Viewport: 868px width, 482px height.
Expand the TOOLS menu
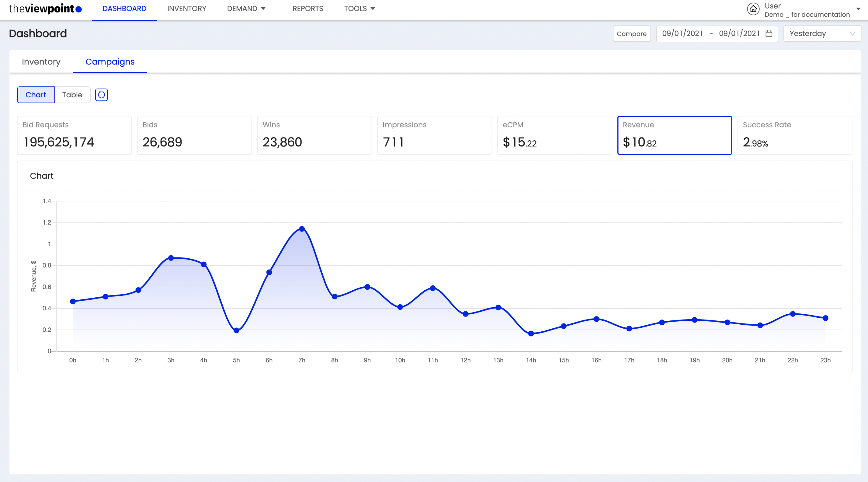click(x=359, y=9)
